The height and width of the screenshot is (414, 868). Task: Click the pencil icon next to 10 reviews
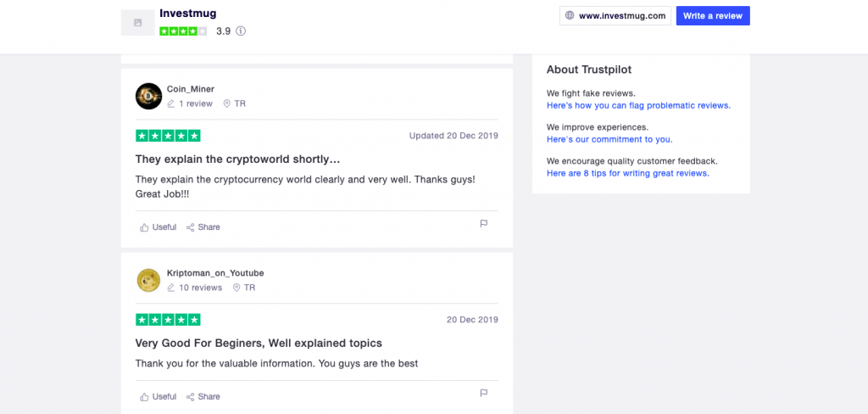(171, 288)
